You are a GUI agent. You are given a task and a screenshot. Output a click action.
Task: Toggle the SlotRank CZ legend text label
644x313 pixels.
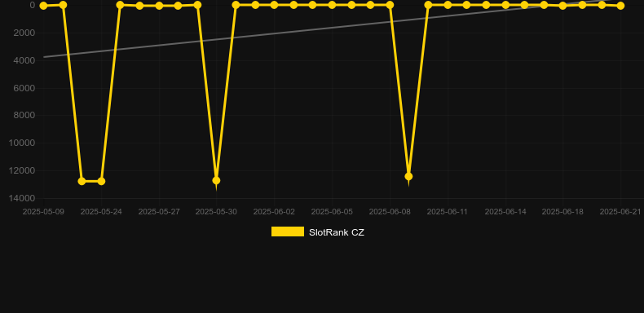click(x=337, y=232)
